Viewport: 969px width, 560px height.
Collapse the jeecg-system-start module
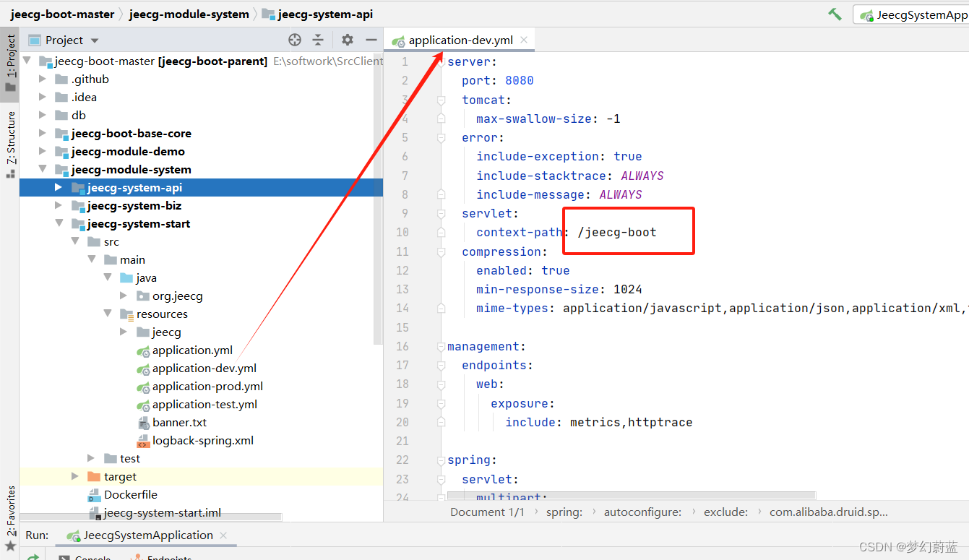pos(59,223)
